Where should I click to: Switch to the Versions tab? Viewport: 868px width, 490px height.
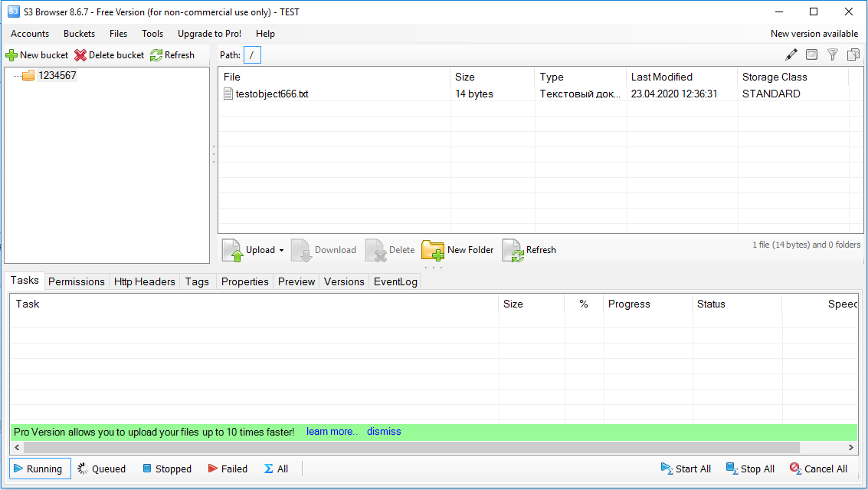pyautogui.click(x=344, y=281)
